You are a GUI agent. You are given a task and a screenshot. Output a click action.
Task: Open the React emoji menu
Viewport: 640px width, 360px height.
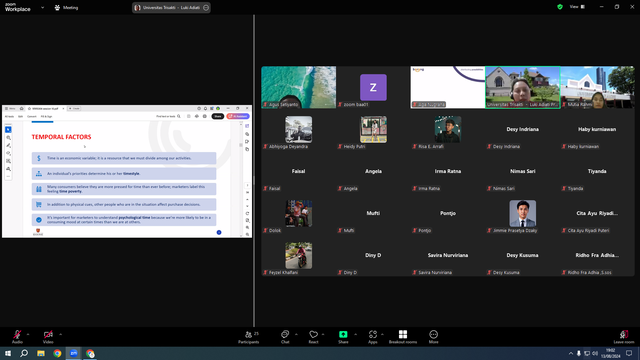click(313, 337)
